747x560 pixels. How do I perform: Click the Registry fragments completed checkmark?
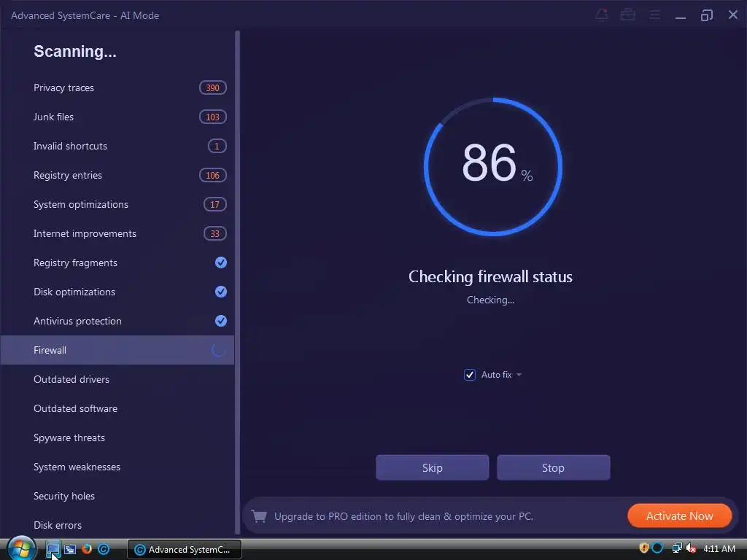click(220, 262)
